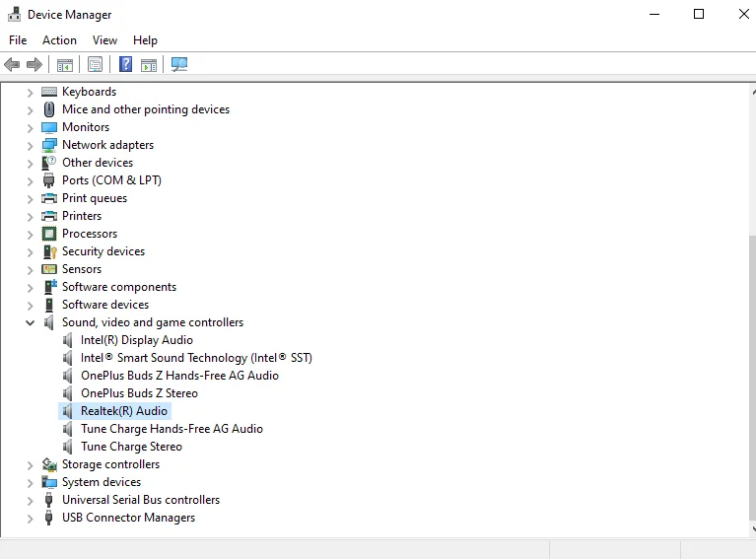756x559 pixels.
Task: Click the Printers category icon
Action: pyautogui.click(x=49, y=216)
